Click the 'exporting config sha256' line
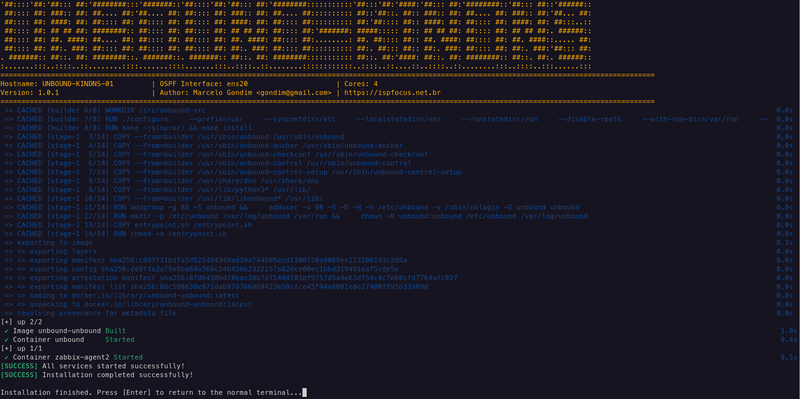 click(x=202, y=269)
